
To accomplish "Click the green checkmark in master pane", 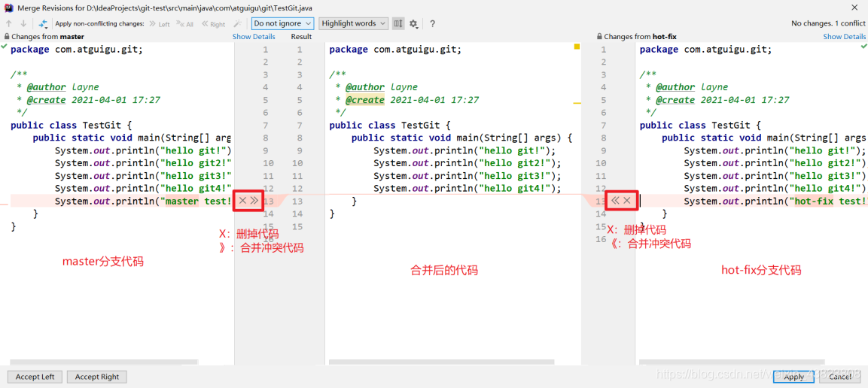I will (x=5, y=47).
